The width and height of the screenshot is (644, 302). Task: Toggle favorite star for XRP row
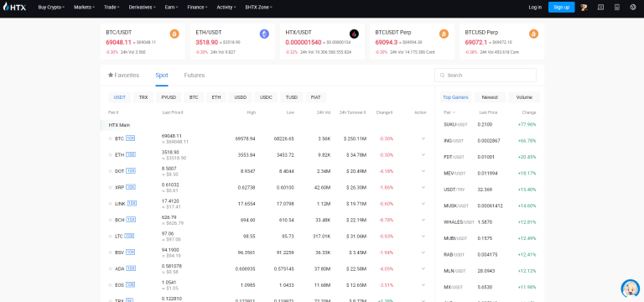pyautogui.click(x=110, y=187)
